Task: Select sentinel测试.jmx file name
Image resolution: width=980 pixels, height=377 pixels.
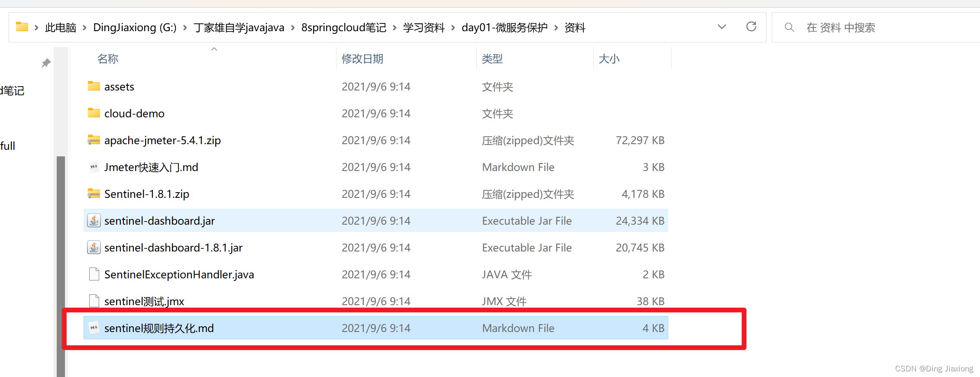Action: pos(144,301)
